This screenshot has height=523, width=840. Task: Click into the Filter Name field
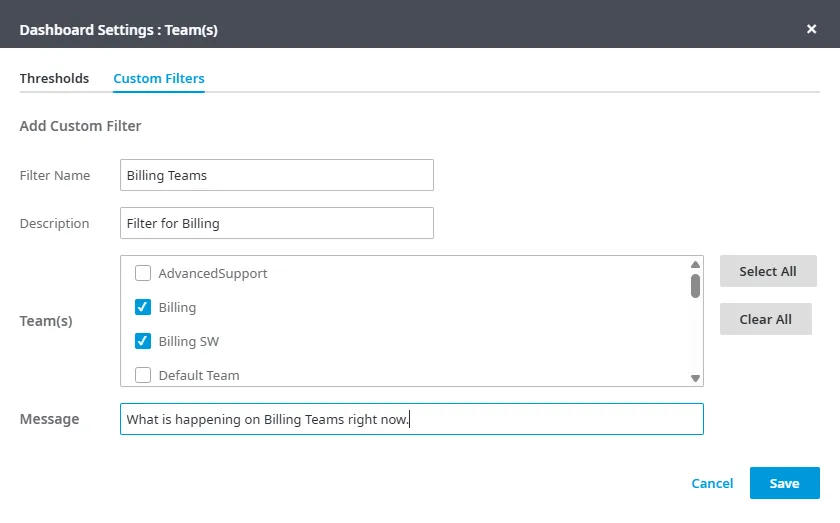(276, 175)
